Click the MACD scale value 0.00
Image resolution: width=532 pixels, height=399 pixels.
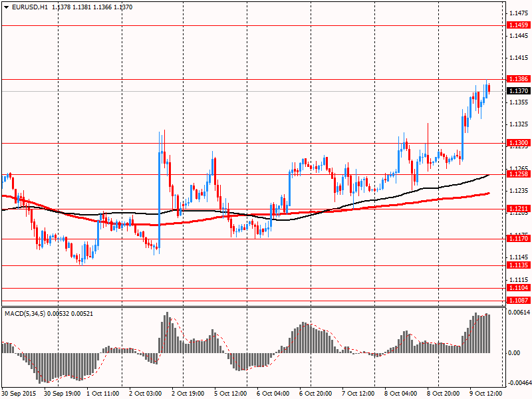[514, 353]
